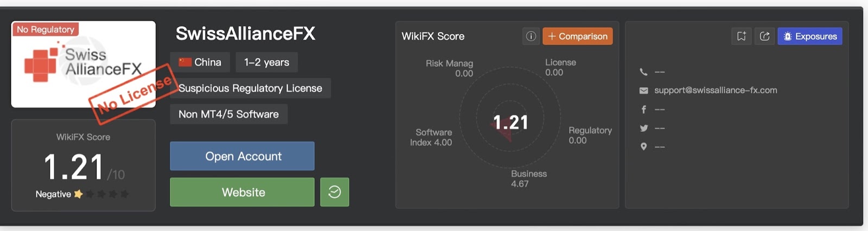Click the Twitter bird icon
Viewport: 868px width, 231px height.
coord(643,128)
